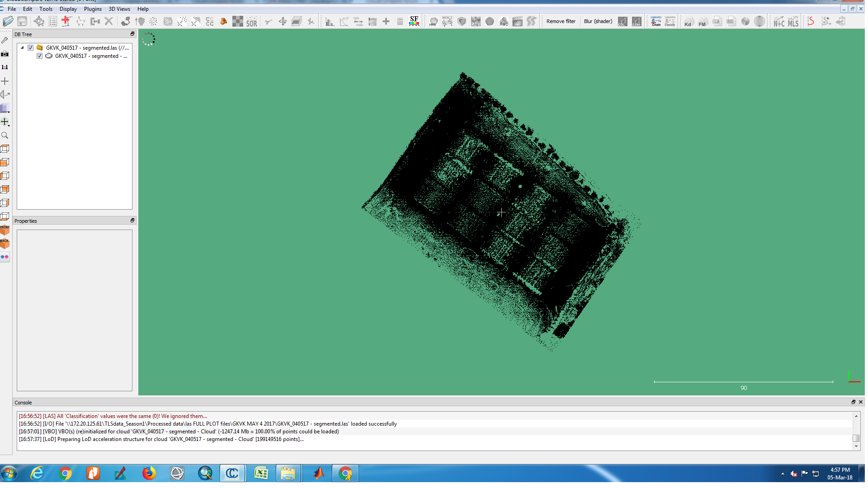The height and width of the screenshot is (488, 868).
Task: Float the DB Tree panel
Action: 132,34
